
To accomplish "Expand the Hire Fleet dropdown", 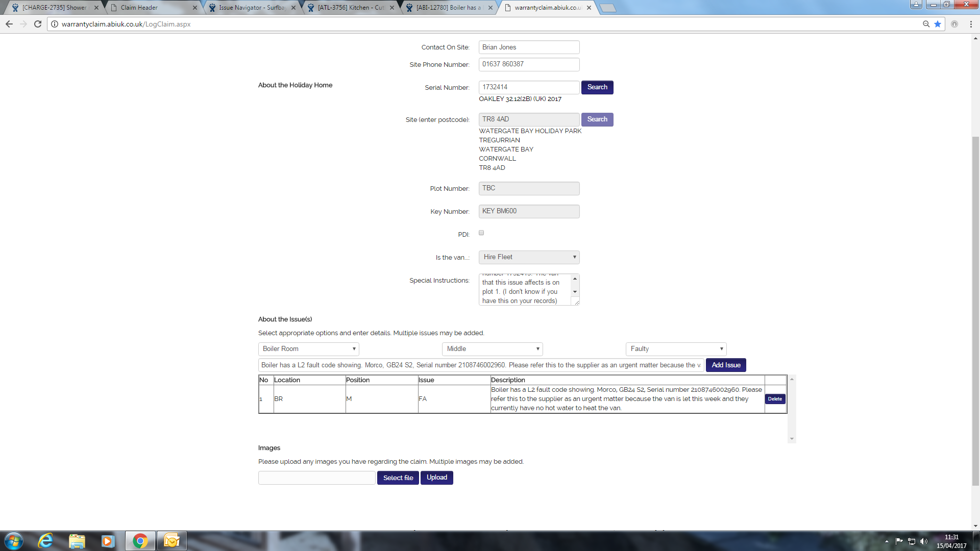I will (529, 257).
